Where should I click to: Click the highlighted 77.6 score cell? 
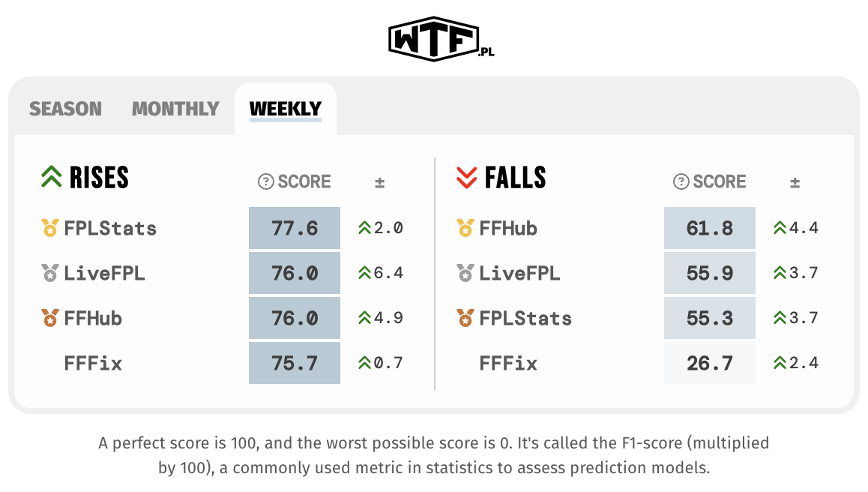coord(294,228)
